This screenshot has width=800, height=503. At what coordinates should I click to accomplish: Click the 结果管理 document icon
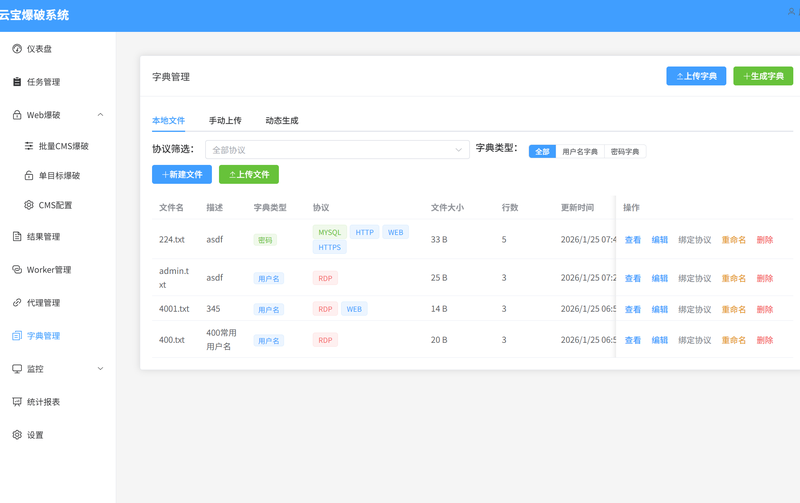pyautogui.click(x=17, y=237)
